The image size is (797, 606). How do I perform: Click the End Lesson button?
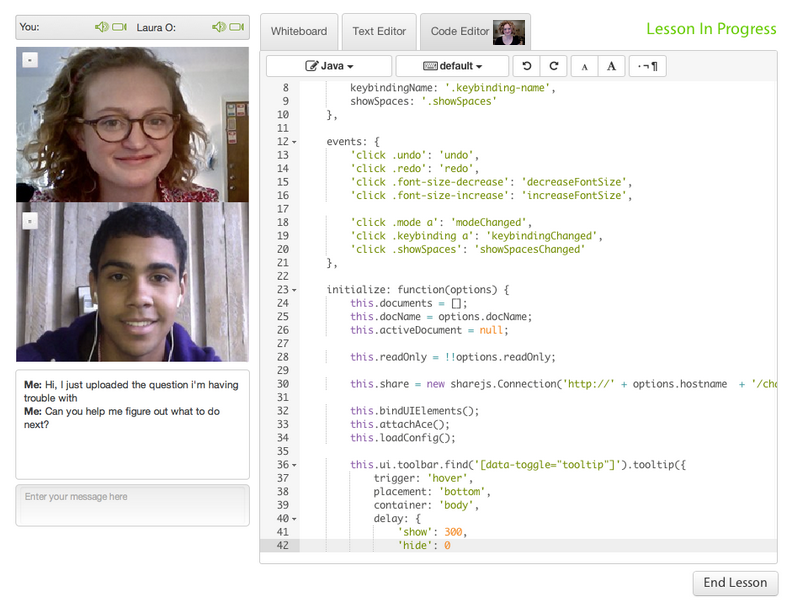tap(735, 582)
